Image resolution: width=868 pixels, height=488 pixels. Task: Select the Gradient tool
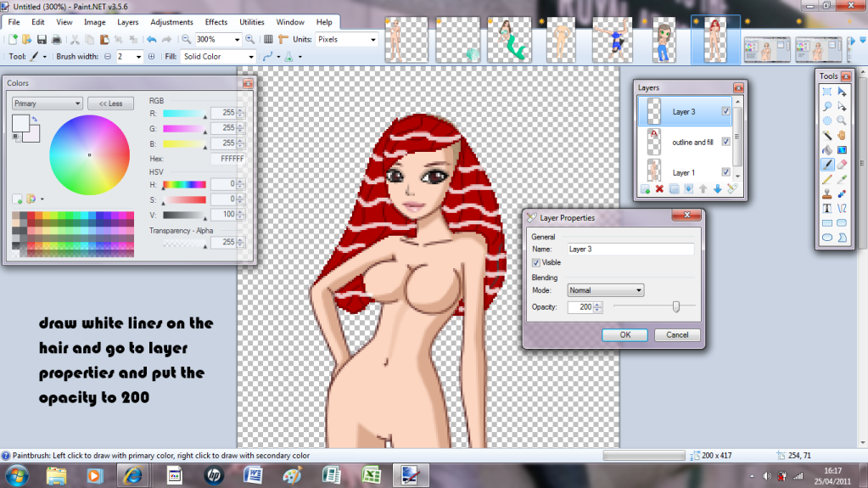(x=842, y=150)
